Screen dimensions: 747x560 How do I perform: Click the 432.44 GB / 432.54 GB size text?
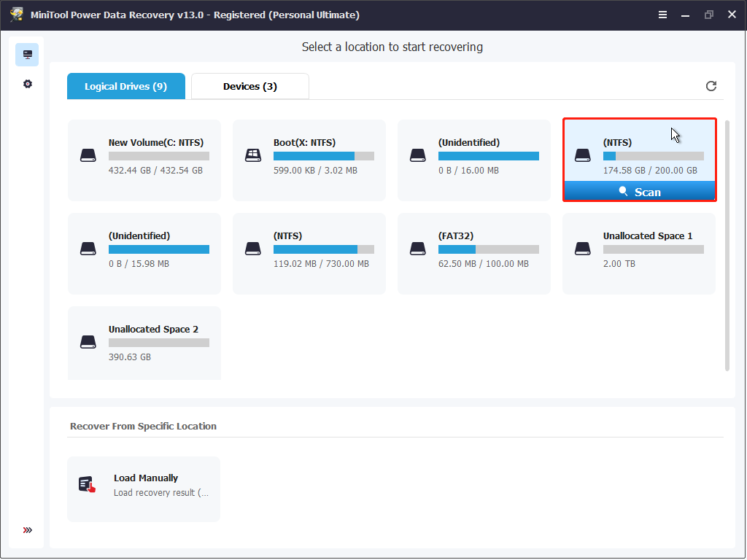[155, 171]
